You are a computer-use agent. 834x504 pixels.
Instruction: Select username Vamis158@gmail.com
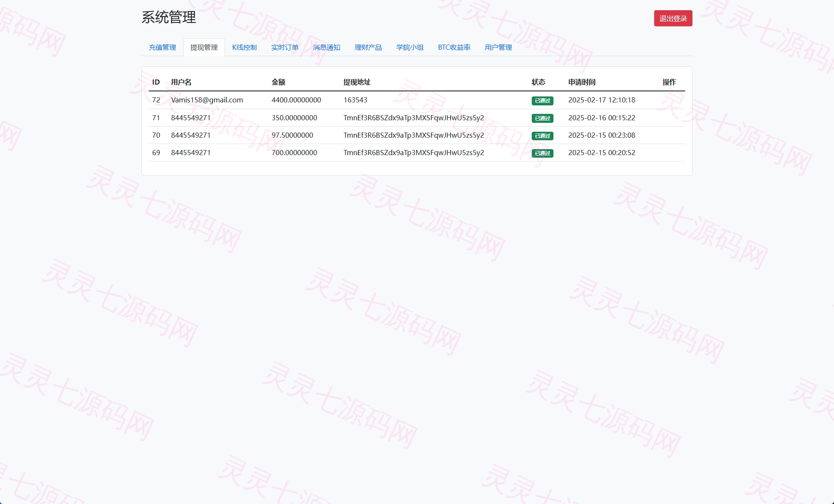207,100
